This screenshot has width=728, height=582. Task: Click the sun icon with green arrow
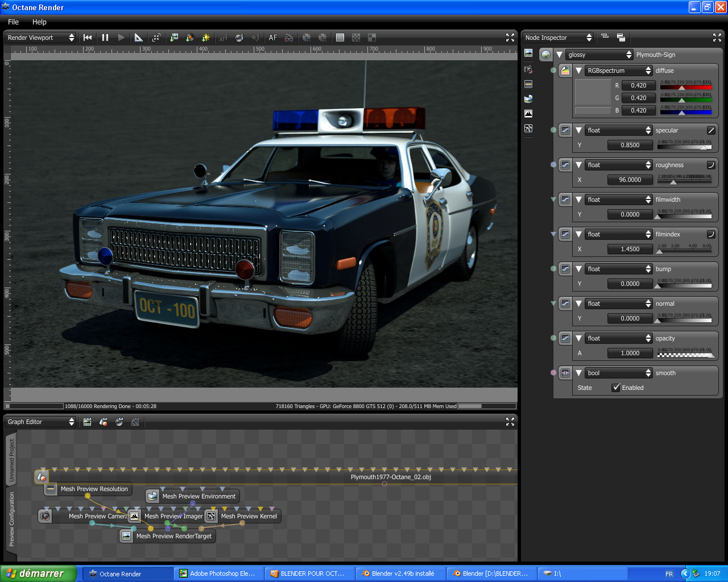pyautogui.click(x=206, y=38)
